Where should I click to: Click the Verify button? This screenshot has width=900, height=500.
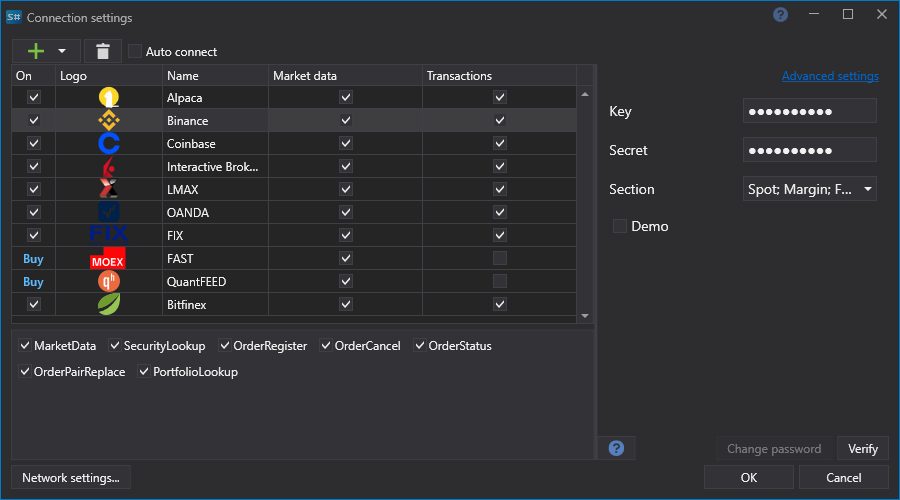(863, 448)
